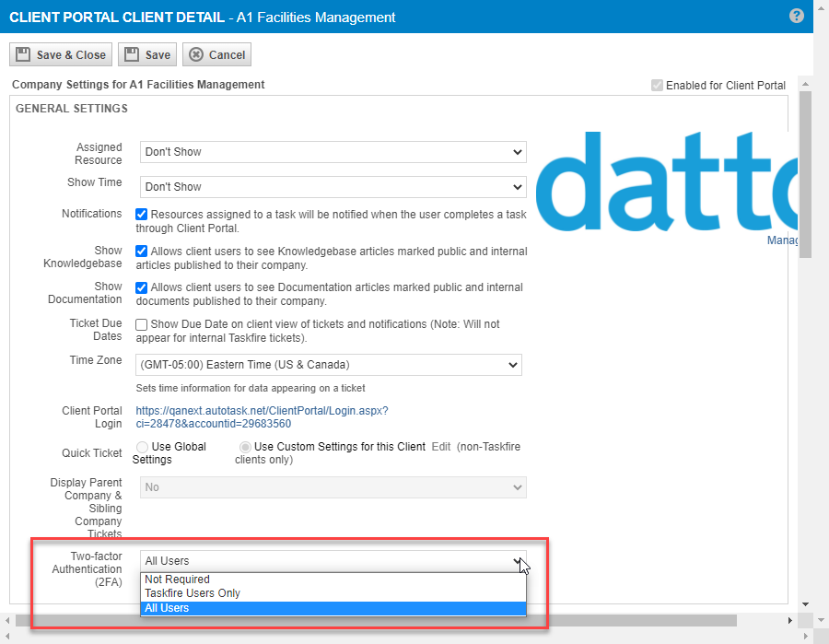The image size is (829, 644).
Task: Open Display Parent Company dropdown showing No
Action: [333, 487]
